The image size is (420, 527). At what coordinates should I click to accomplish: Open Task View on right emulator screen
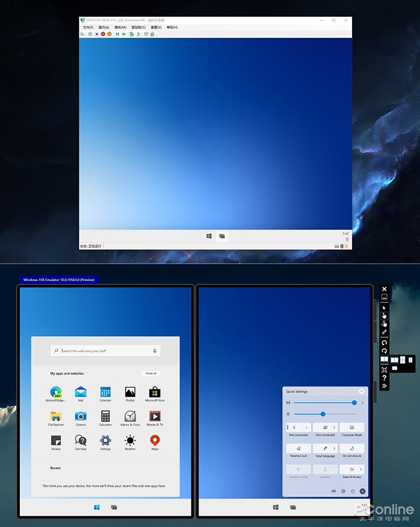pos(293,507)
